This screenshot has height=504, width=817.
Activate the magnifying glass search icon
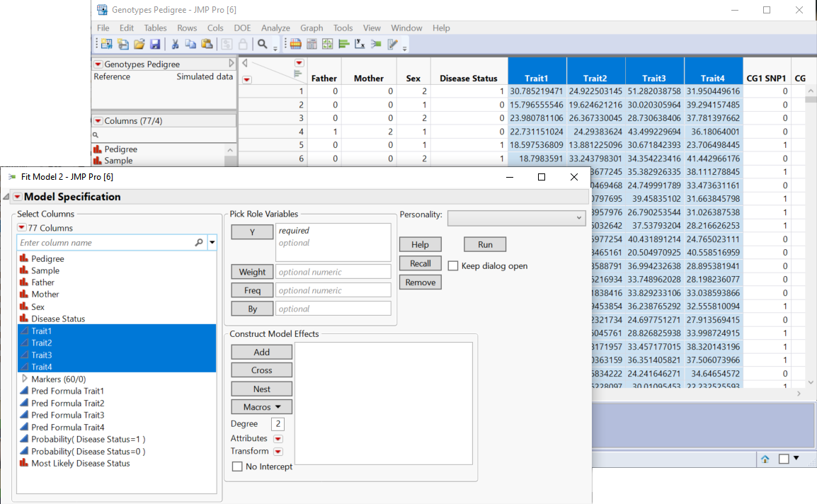pyautogui.click(x=263, y=44)
